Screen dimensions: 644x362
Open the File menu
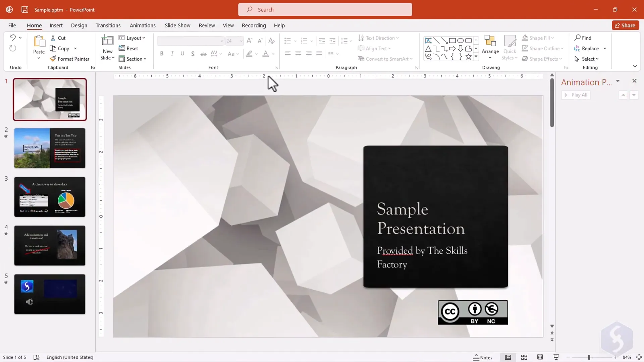coord(12,25)
